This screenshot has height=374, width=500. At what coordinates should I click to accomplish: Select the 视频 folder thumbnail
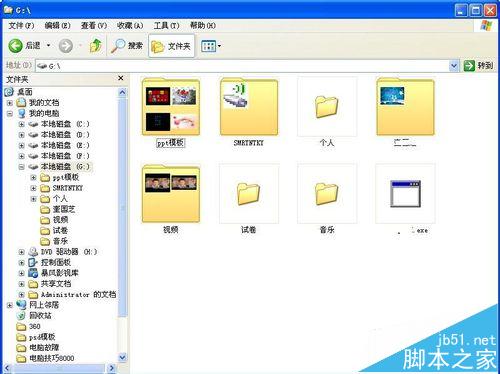(171, 194)
